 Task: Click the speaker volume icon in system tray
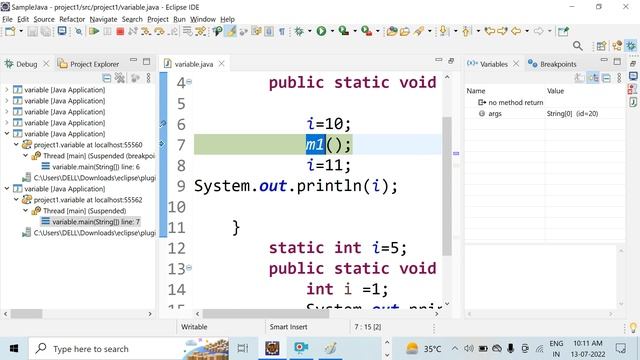(469, 349)
